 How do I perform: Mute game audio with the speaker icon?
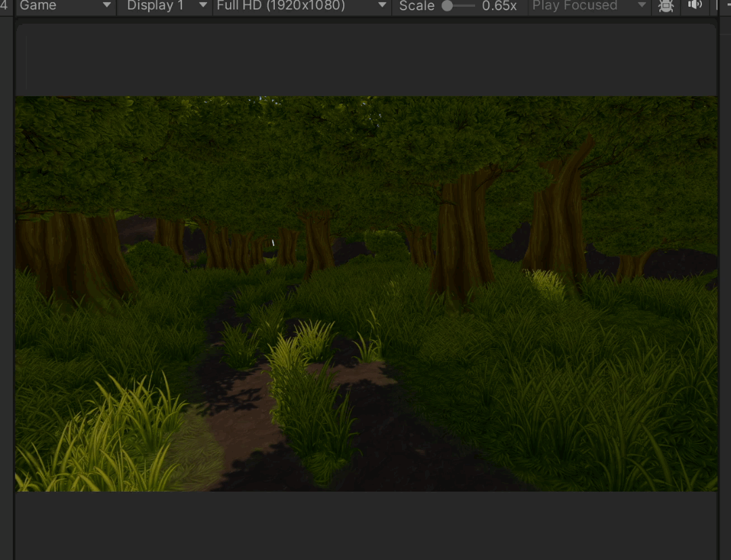tap(695, 5)
